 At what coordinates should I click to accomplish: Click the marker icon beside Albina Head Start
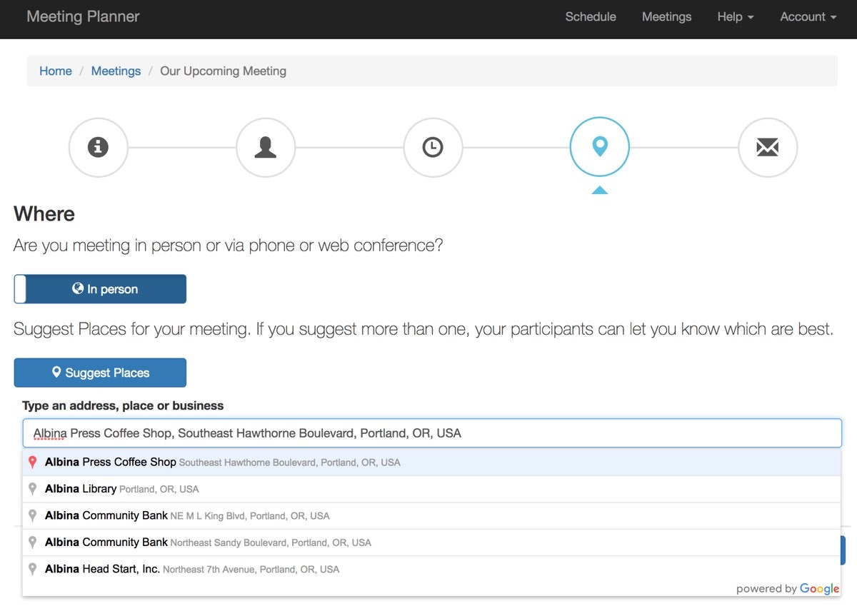[x=32, y=569]
